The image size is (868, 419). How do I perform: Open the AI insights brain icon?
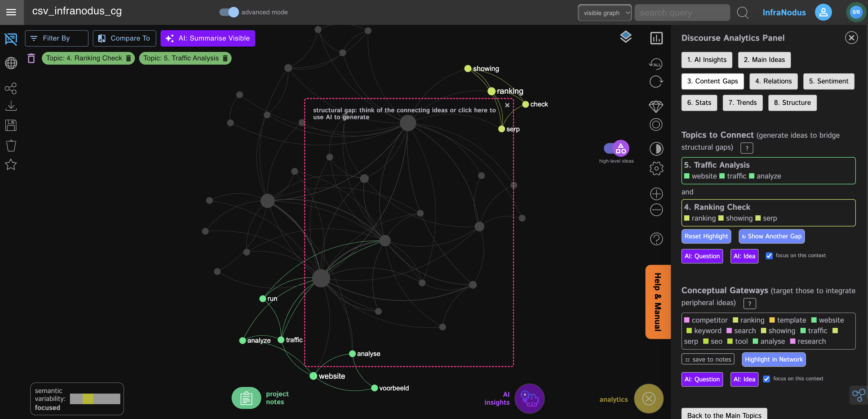[x=529, y=398]
